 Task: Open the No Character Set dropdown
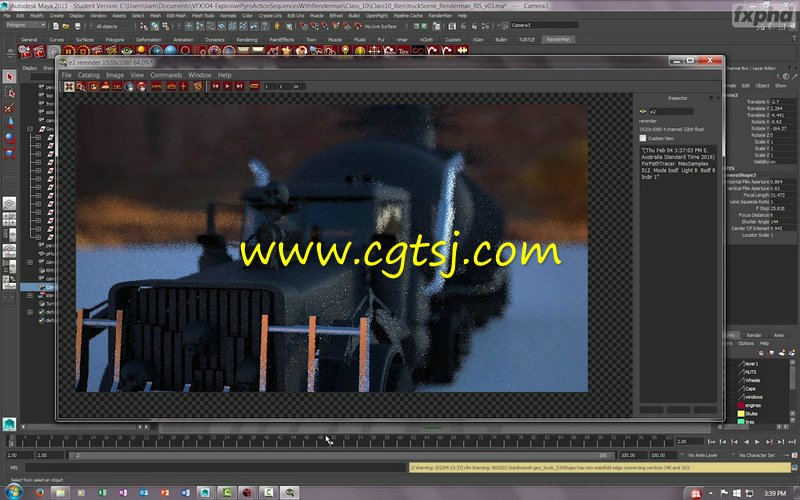coord(759,455)
